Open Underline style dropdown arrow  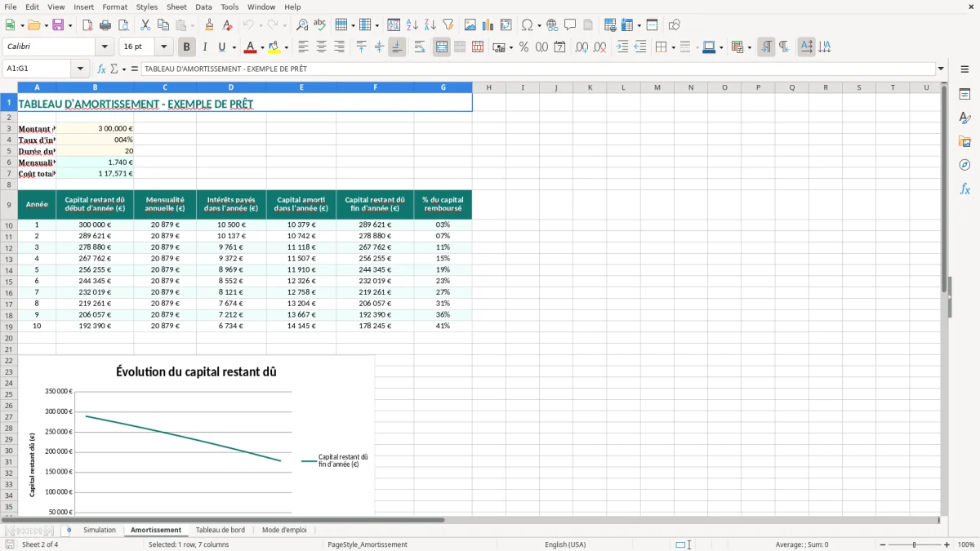click(x=234, y=47)
